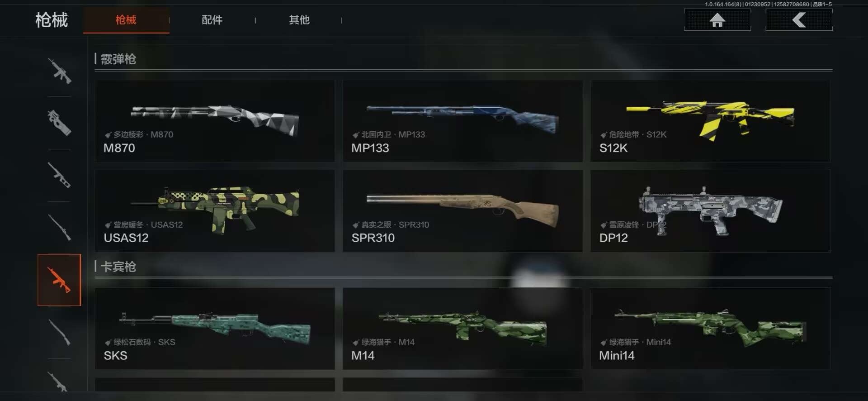Select the submachine gun category icon
This screenshot has height=401, width=868.
59,123
